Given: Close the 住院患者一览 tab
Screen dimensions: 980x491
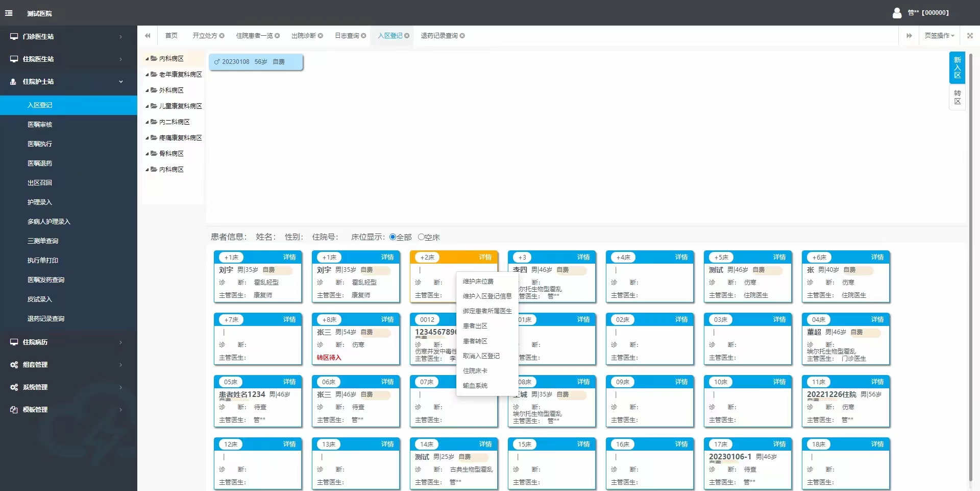Looking at the screenshot, I should (x=277, y=36).
